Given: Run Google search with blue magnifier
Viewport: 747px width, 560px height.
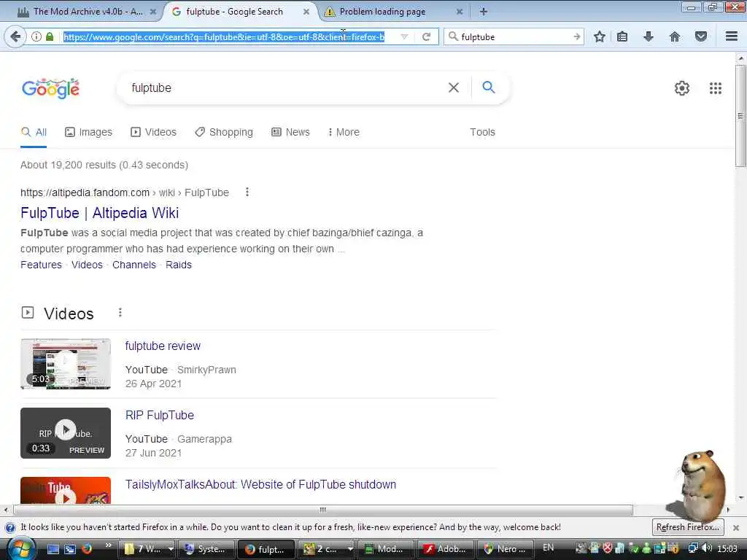Looking at the screenshot, I should click(x=489, y=87).
